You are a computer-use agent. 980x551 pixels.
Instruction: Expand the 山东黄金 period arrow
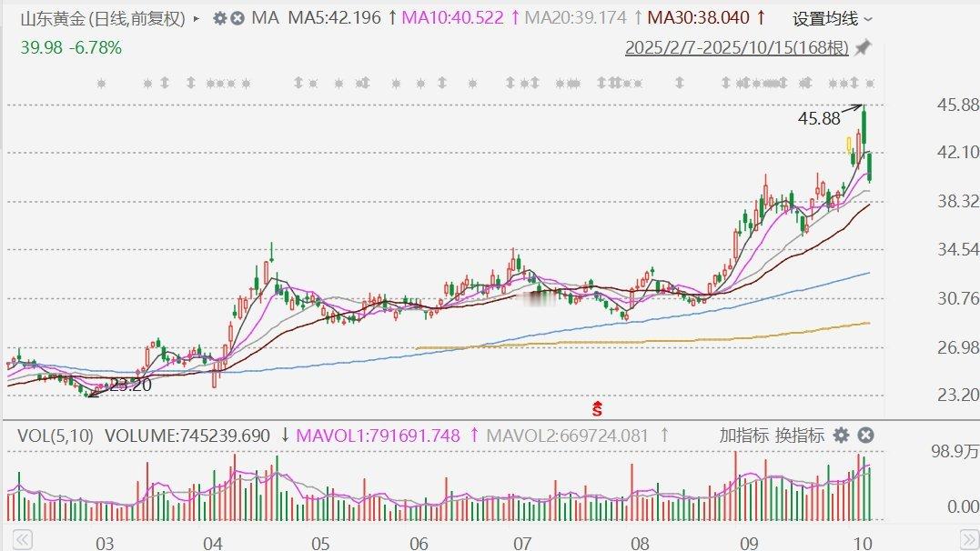pyautogui.click(x=197, y=19)
